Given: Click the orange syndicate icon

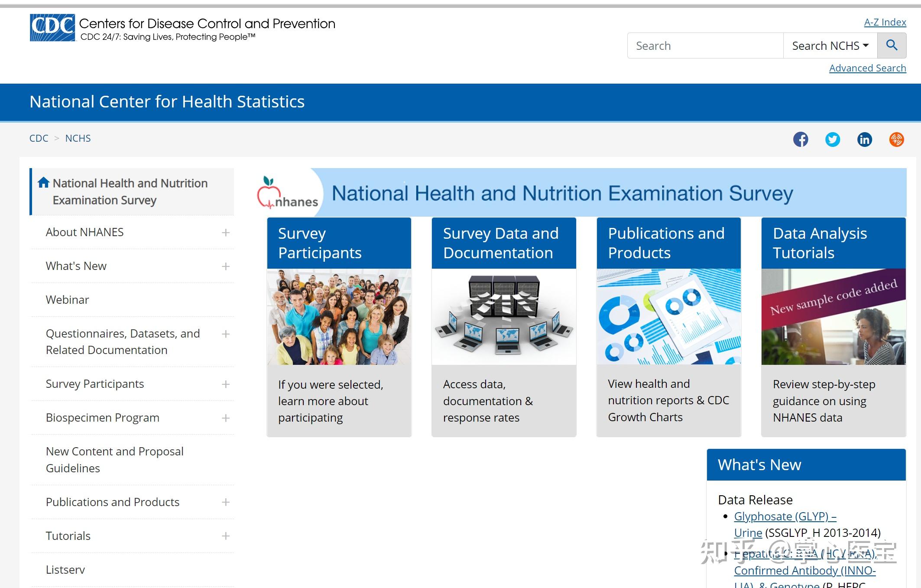Looking at the screenshot, I should (x=896, y=140).
